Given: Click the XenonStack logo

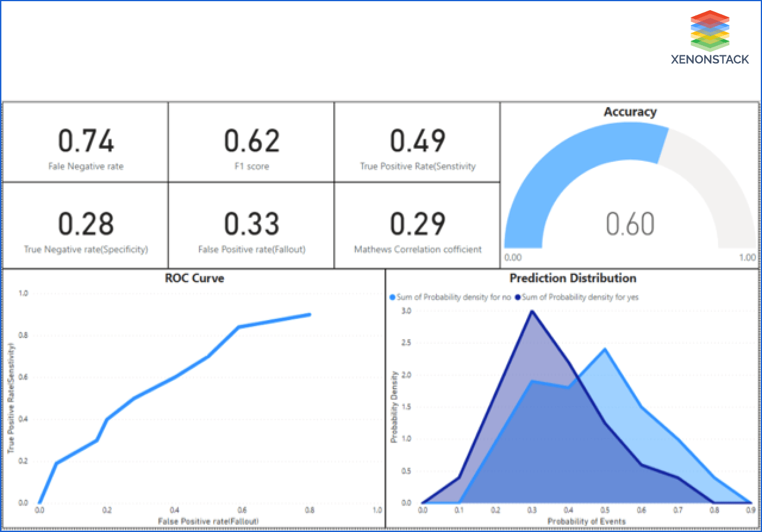Looking at the screenshot, I should (x=710, y=37).
